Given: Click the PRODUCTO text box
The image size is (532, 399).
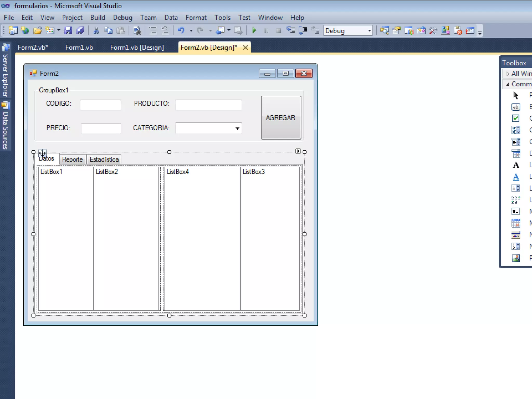Looking at the screenshot, I should tap(208, 105).
